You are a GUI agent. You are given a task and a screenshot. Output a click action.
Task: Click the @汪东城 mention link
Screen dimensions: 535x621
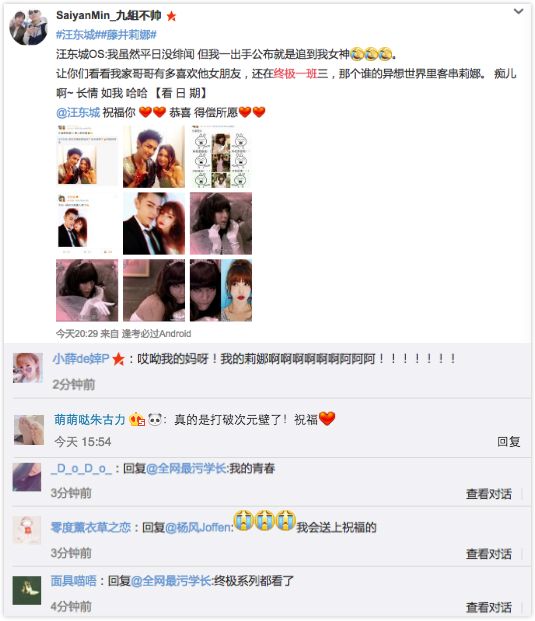78,112
